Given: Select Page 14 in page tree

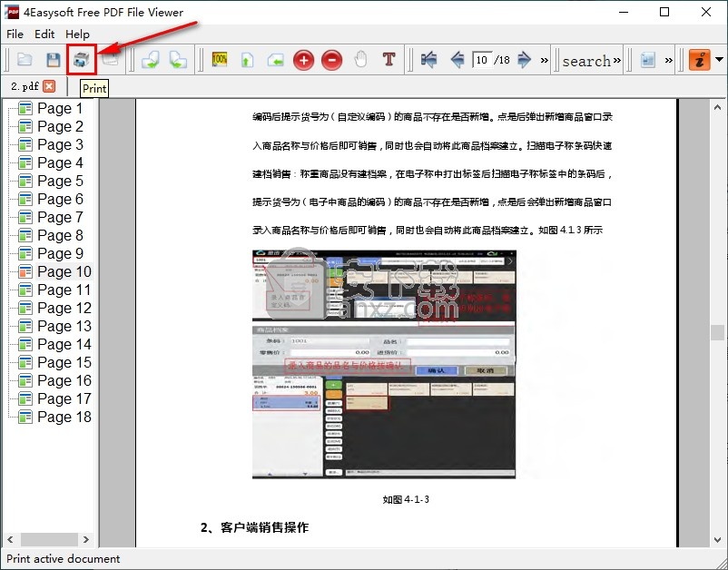Looking at the screenshot, I should click(64, 344).
